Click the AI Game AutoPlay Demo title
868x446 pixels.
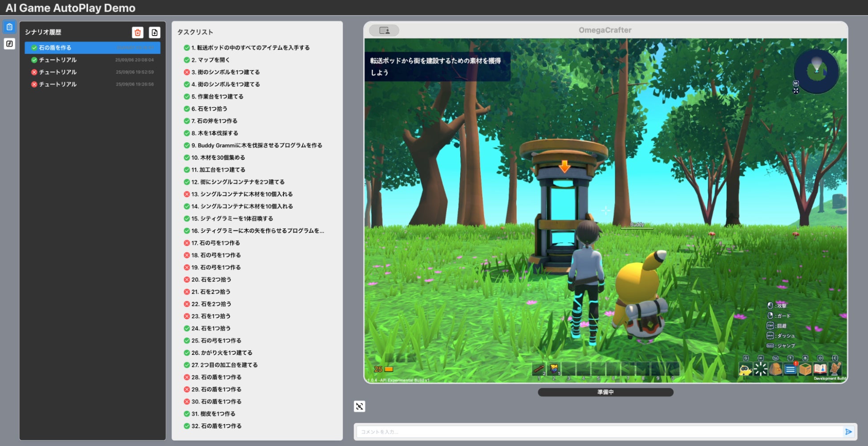[70, 8]
